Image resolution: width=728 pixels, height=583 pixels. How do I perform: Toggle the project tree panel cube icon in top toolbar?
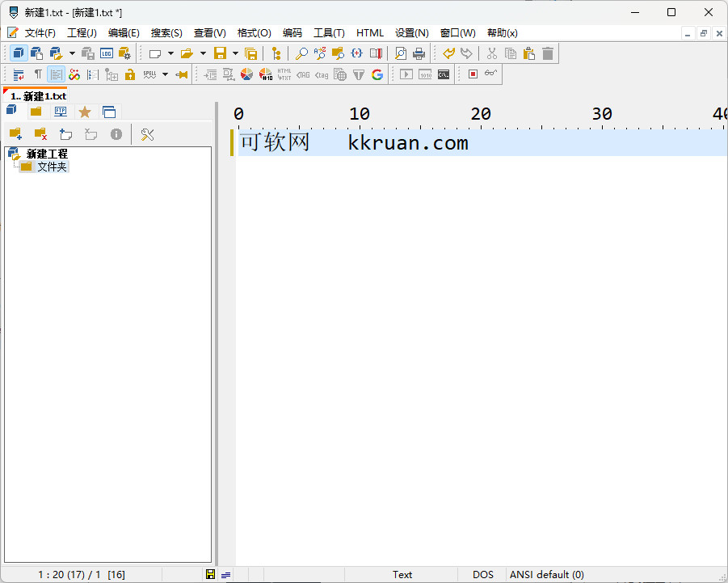click(x=19, y=53)
